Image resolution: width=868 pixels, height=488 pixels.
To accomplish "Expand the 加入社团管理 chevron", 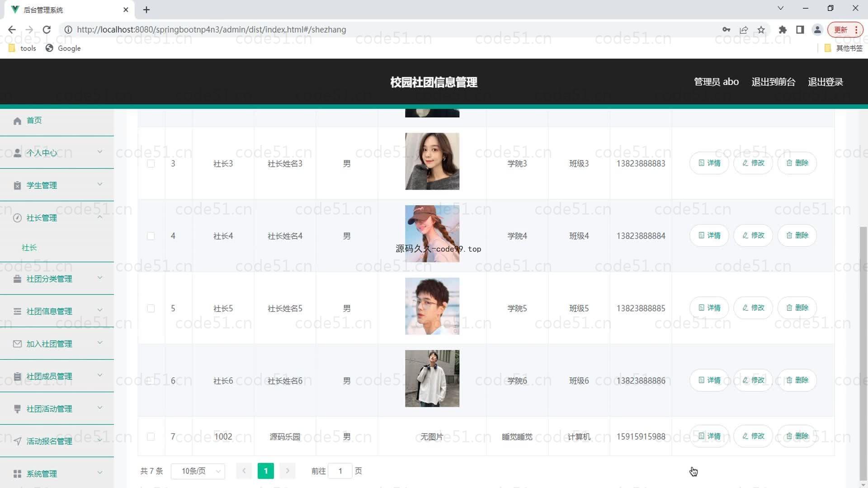I will click(100, 343).
